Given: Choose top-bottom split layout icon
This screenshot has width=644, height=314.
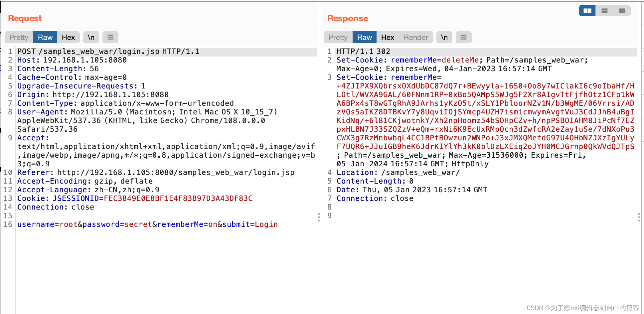Looking at the screenshot, I should point(605,11).
